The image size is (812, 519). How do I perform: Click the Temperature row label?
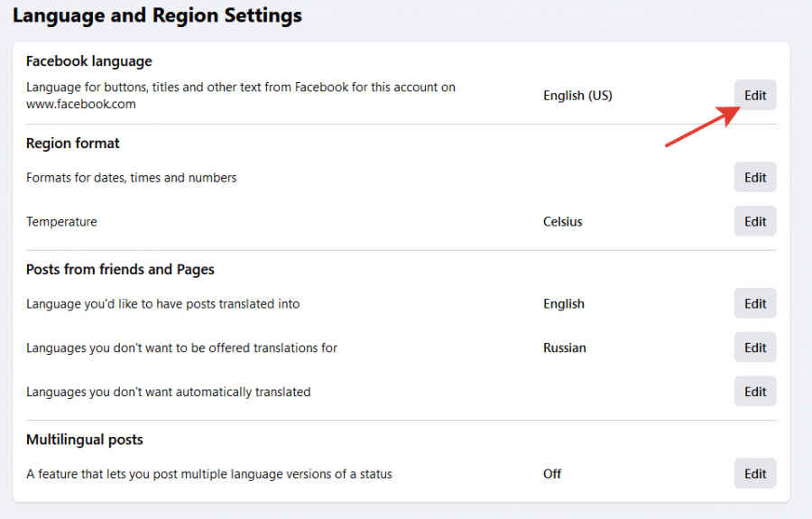(x=61, y=222)
